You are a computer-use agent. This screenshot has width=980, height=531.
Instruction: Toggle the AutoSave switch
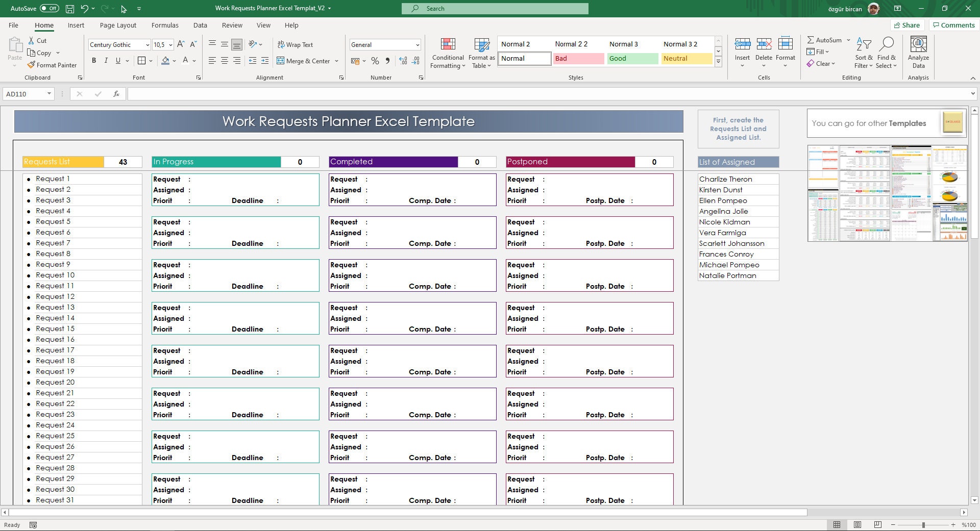point(47,8)
